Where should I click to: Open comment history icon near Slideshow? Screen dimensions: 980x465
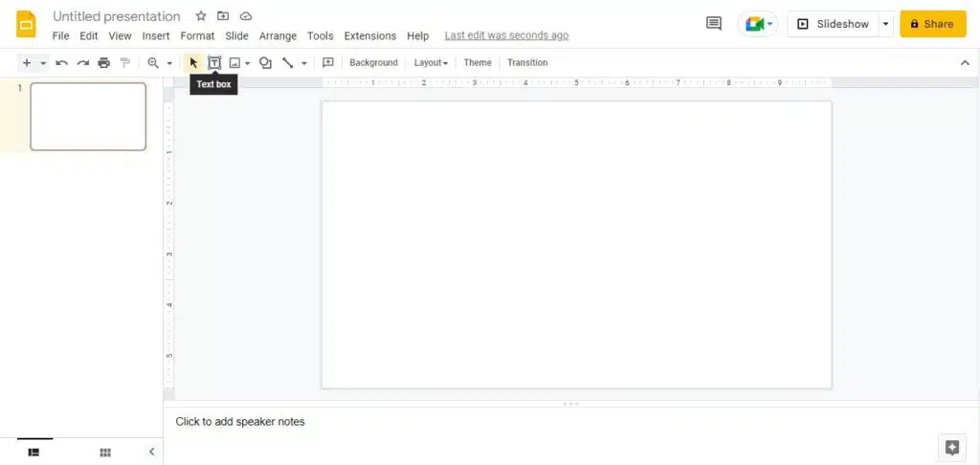(x=713, y=24)
